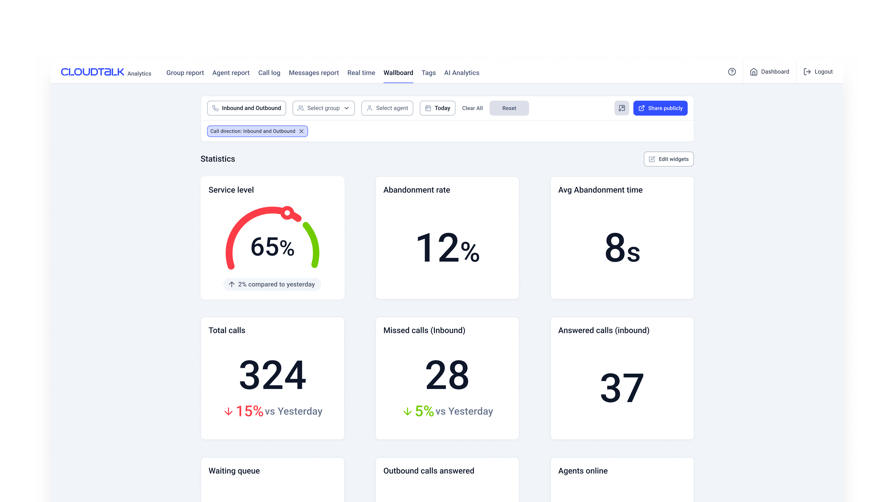Open the Agent report tab

(x=231, y=73)
